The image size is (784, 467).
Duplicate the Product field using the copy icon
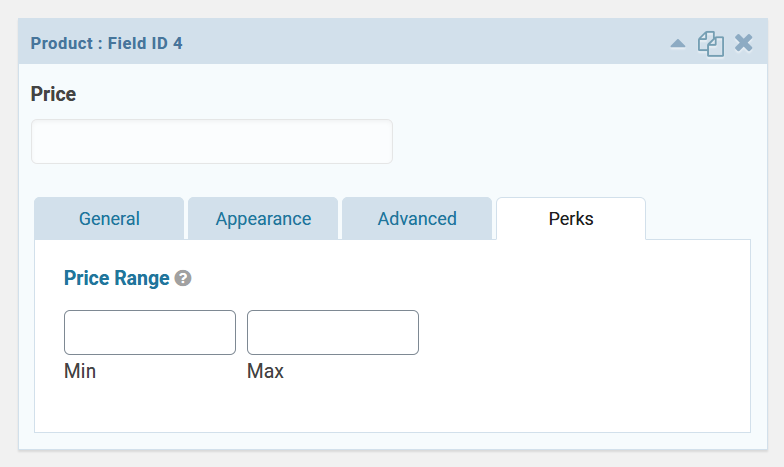tap(710, 44)
